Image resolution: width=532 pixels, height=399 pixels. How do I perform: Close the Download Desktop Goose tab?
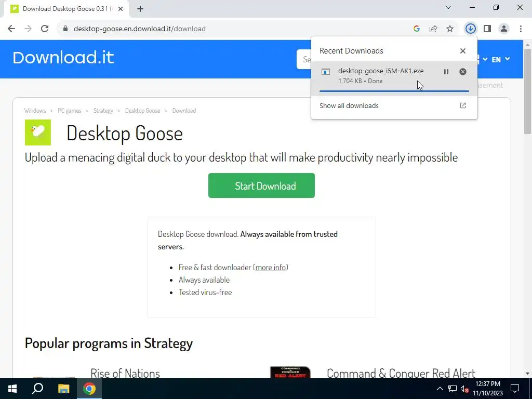tap(121, 9)
